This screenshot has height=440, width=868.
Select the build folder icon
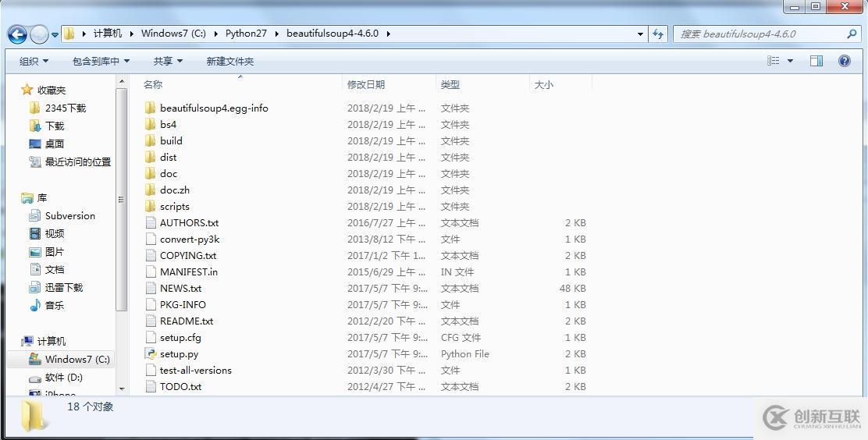[150, 140]
